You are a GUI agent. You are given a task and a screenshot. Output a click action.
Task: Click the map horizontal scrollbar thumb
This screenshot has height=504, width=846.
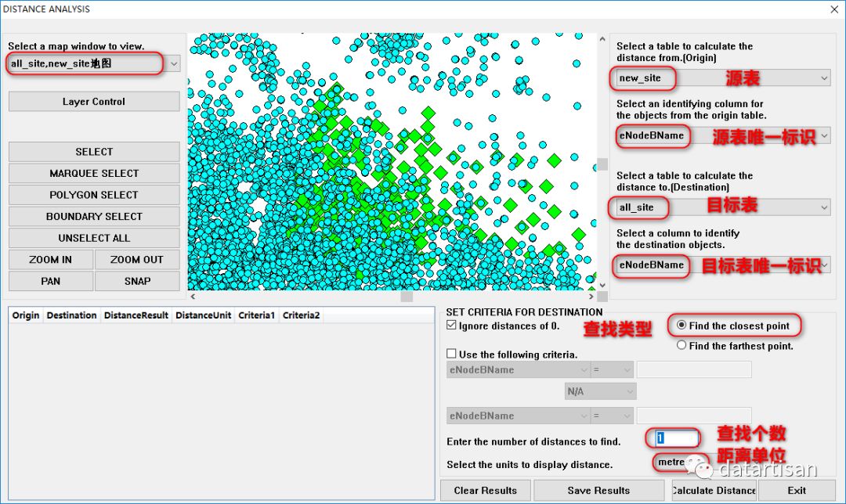pyautogui.click(x=407, y=297)
